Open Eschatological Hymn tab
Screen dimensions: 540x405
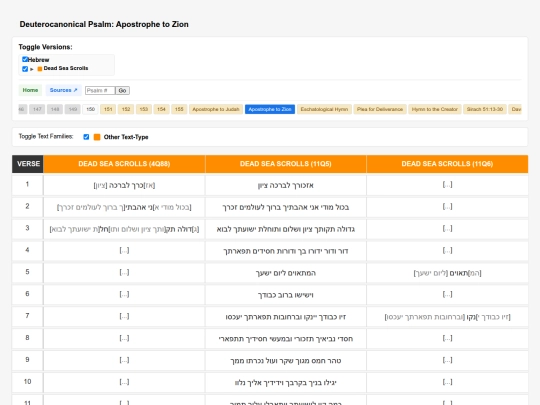pos(324,109)
